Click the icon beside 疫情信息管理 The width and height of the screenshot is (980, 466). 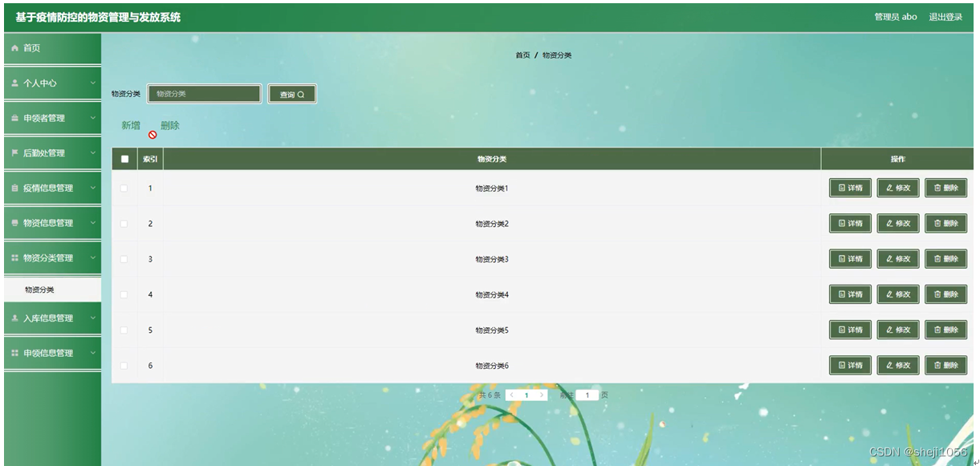tap(14, 188)
